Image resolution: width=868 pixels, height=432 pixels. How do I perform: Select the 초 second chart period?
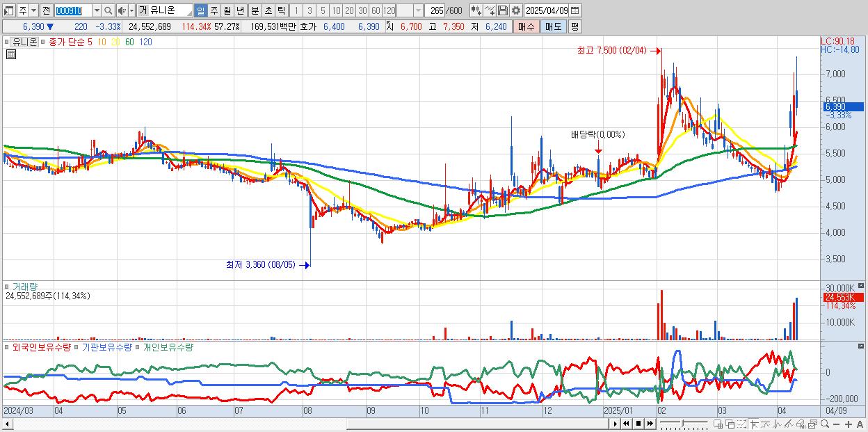268,10
